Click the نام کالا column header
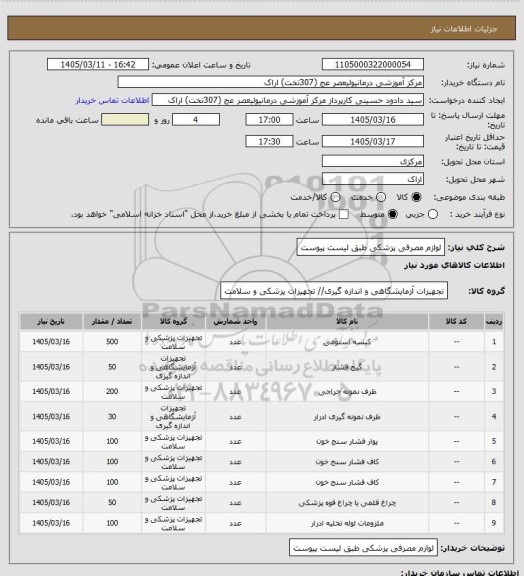 tap(347, 321)
